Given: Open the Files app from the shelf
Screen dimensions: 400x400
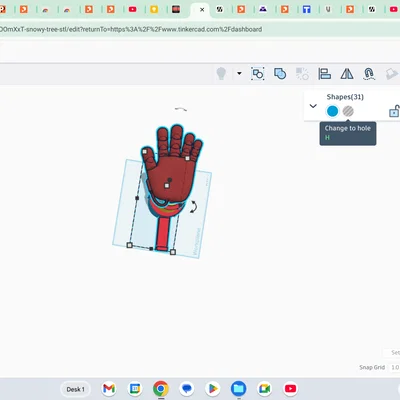Looking at the screenshot, I should pyautogui.click(x=239, y=389).
